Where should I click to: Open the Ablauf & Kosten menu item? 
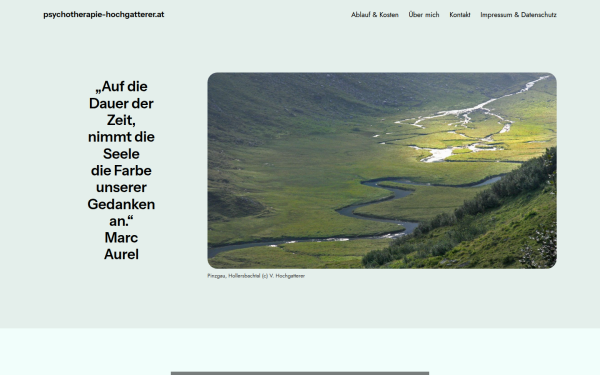click(375, 15)
